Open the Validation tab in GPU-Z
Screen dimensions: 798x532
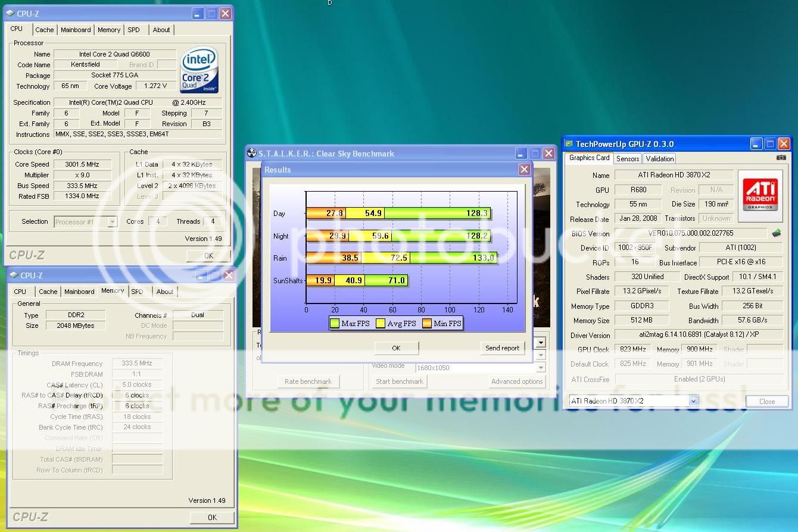660,159
